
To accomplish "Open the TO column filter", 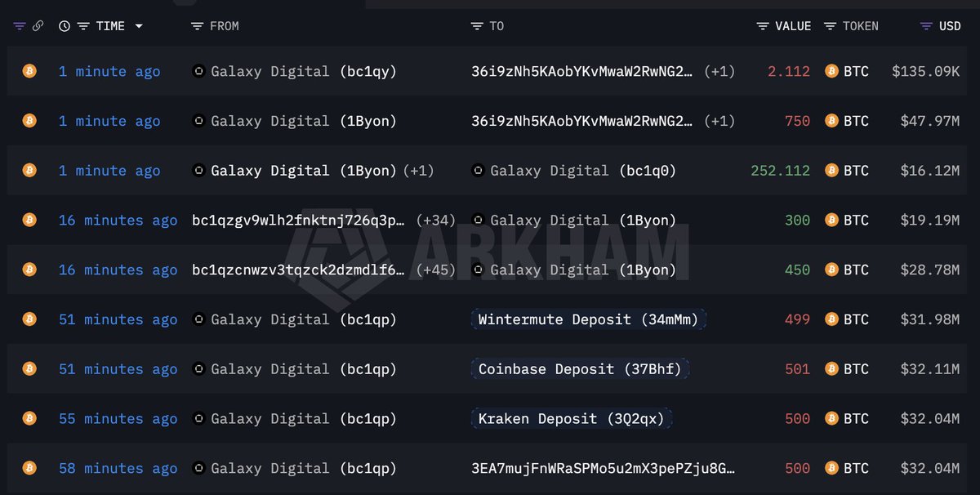I will pyautogui.click(x=477, y=26).
